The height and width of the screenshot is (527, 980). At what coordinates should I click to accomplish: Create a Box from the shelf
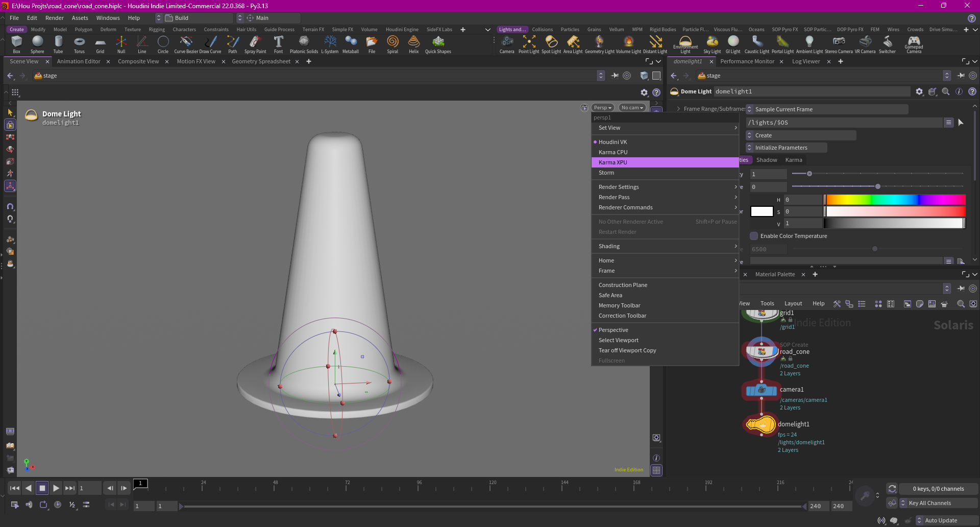17,44
